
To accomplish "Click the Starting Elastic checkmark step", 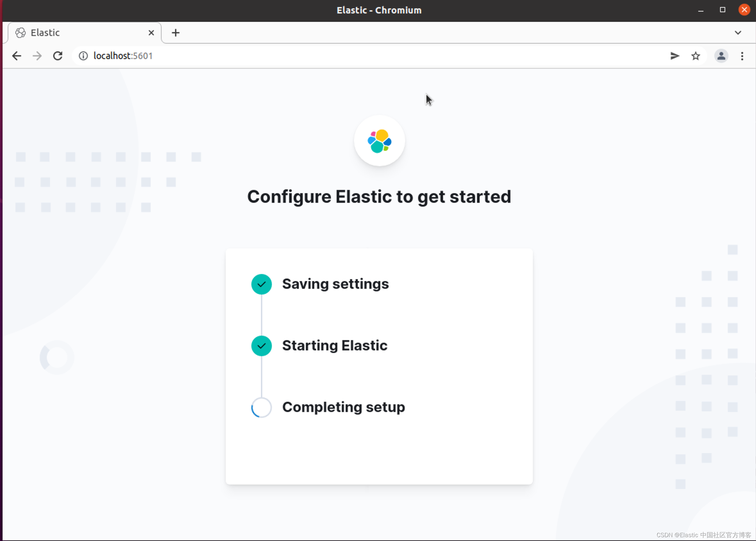I will click(261, 346).
